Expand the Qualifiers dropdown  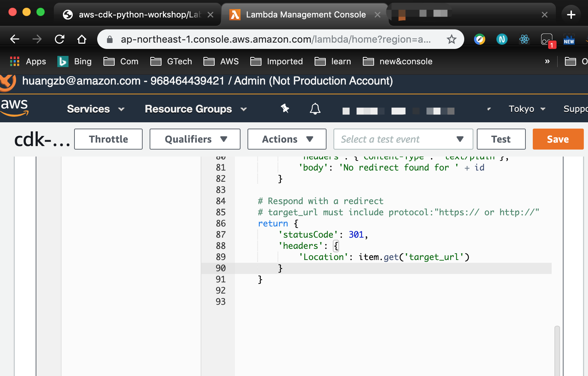[195, 139]
